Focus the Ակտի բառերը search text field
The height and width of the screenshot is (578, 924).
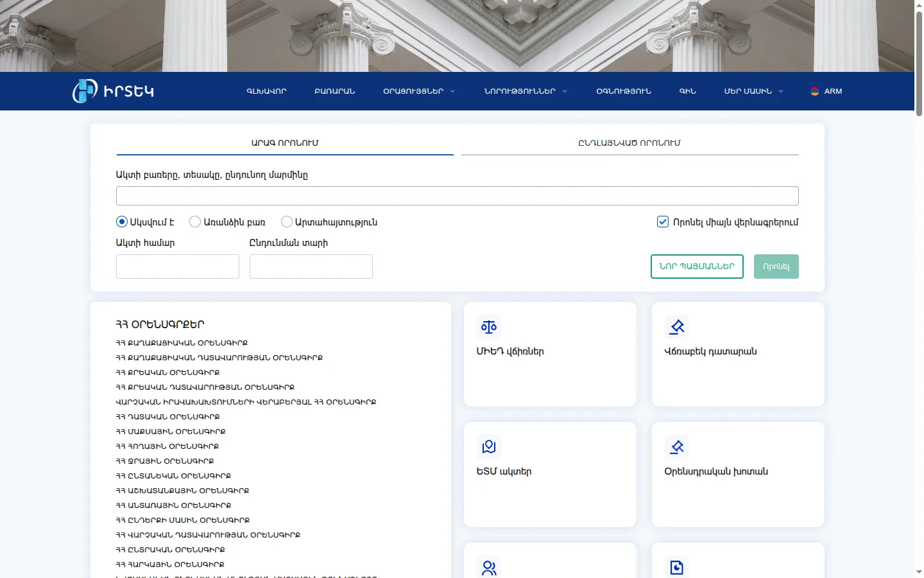point(458,196)
